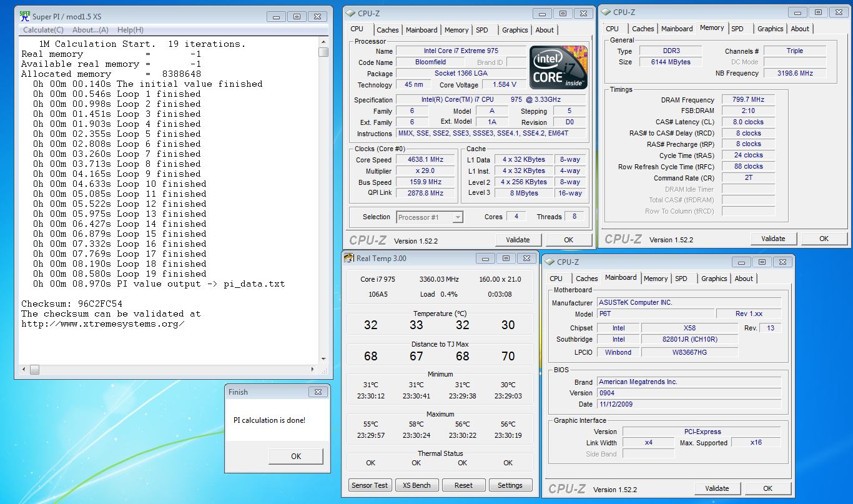The width and height of the screenshot is (853, 504).
Task: Click the NB Frequency 3198.6 MHz field
Action: pyautogui.click(x=795, y=73)
